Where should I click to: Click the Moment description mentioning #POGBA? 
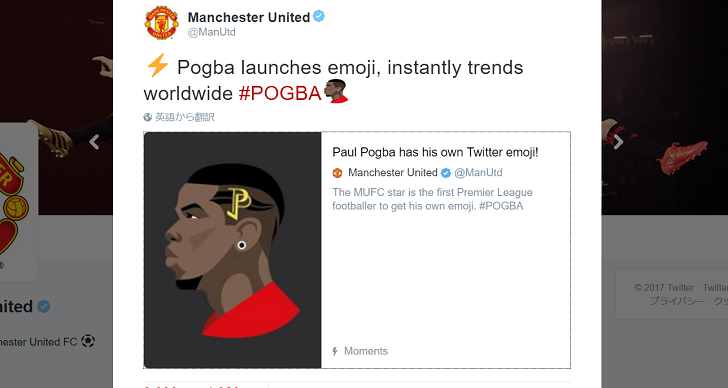432,199
